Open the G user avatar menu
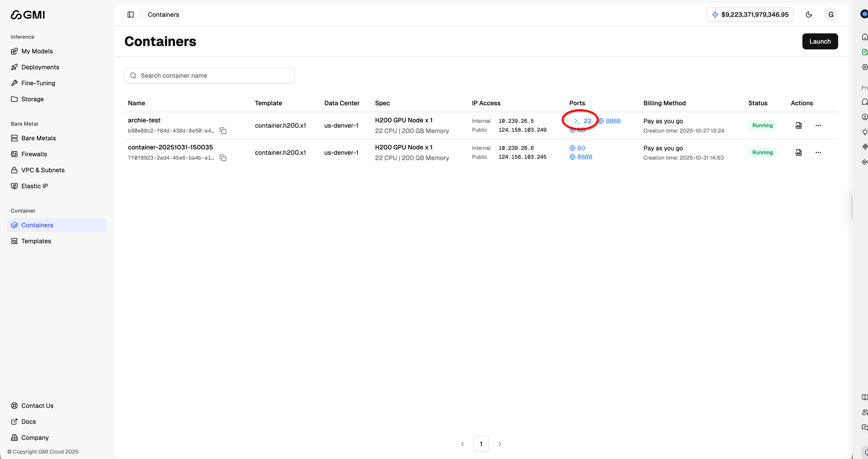The image size is (868, 459). coord(831,15)
